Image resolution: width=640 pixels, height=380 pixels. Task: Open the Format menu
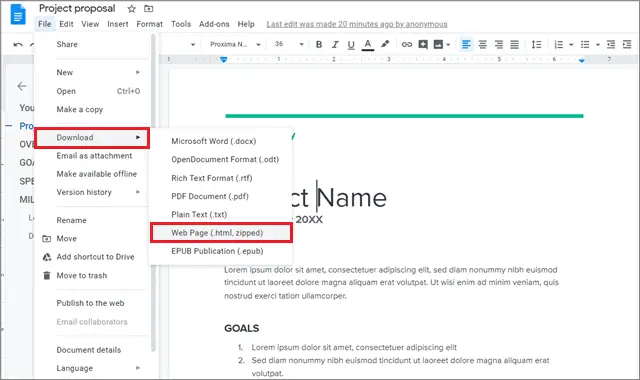[x=149, y=24]
